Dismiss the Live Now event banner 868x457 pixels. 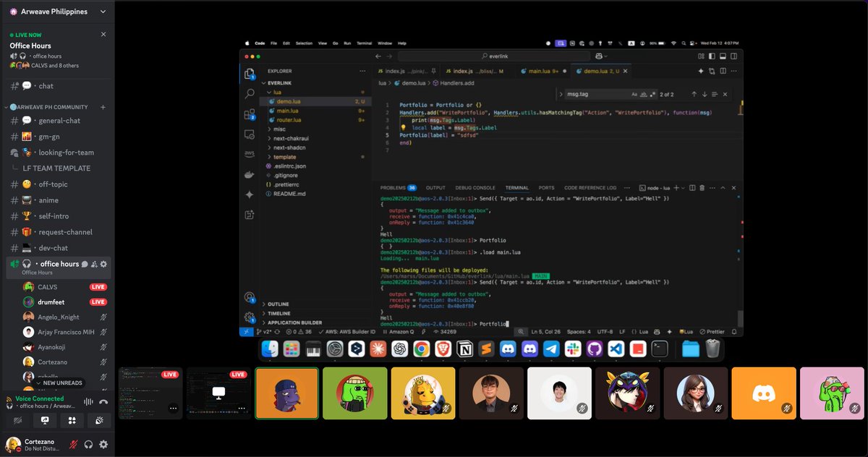coord(103,34)
